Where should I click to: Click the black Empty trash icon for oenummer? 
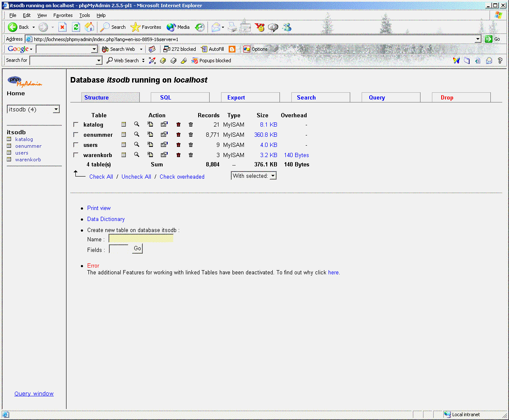point(191,135)
